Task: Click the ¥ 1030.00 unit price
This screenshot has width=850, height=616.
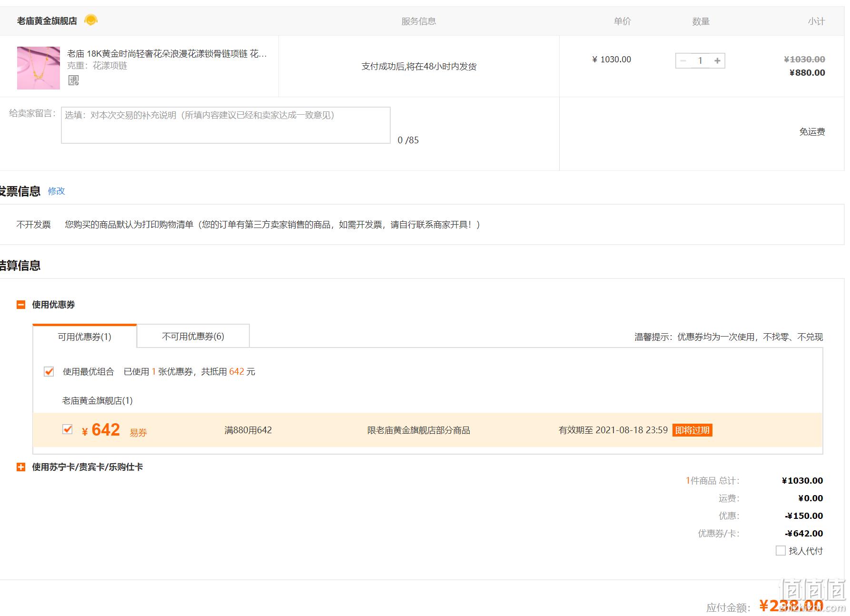Action: pos(612,60)
